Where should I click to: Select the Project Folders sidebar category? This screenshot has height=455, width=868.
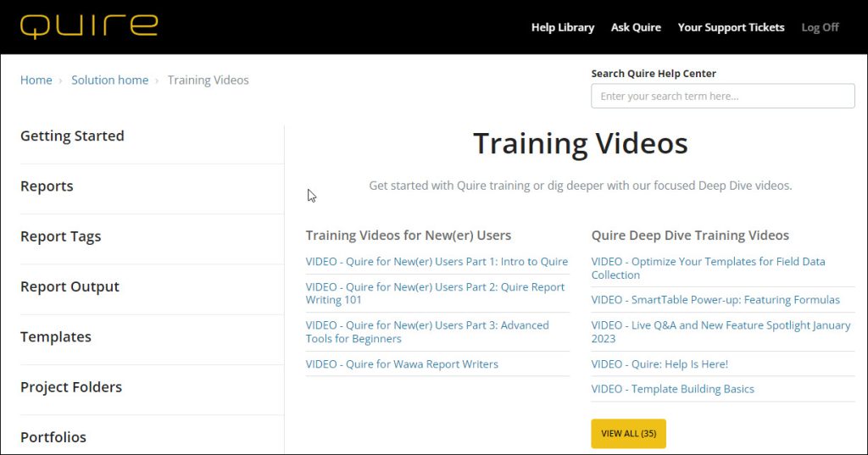[71, 387]
